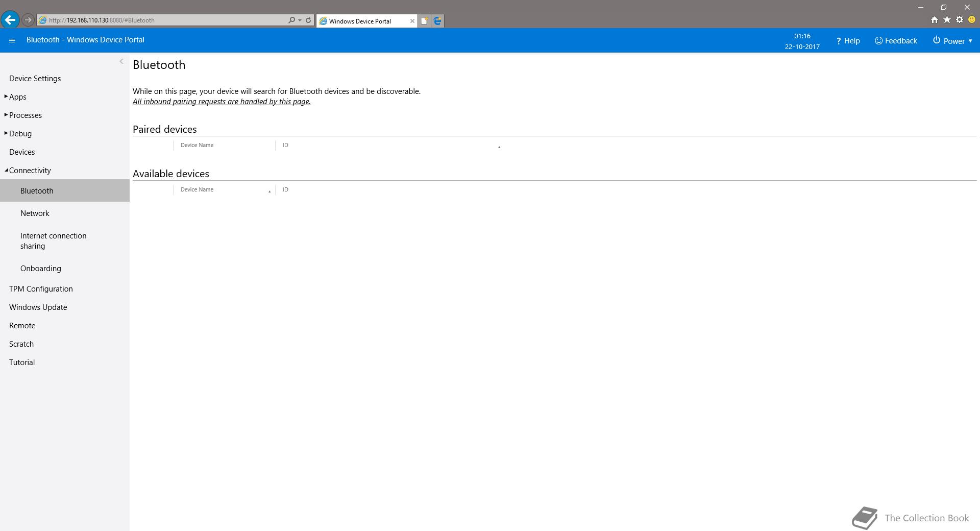This screenshot has width=980, height=531.
Task: Collapse the sidebar with the chevron arrow
Action: (121, 61)
